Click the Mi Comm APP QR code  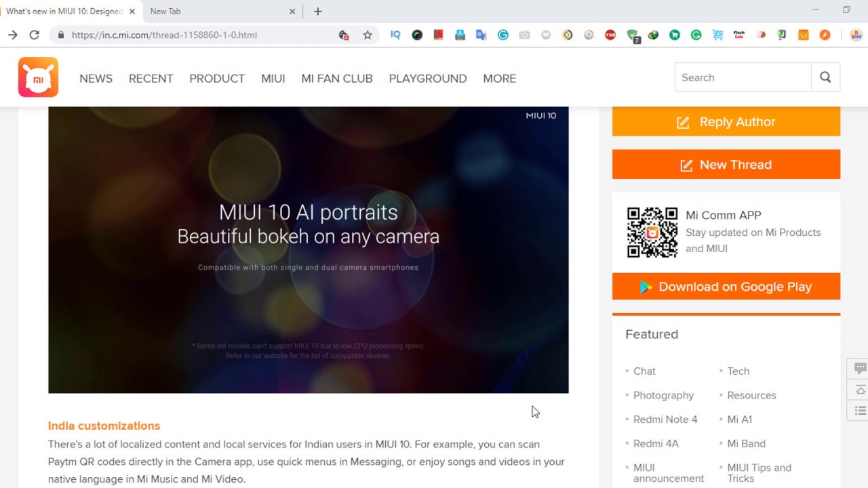[652, 232]
